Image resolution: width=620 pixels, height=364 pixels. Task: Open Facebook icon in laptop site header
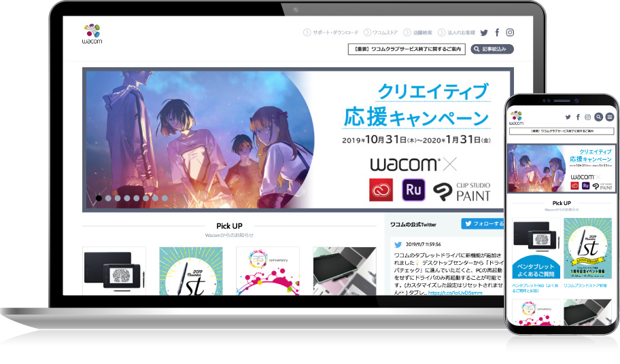coord(497,33)
